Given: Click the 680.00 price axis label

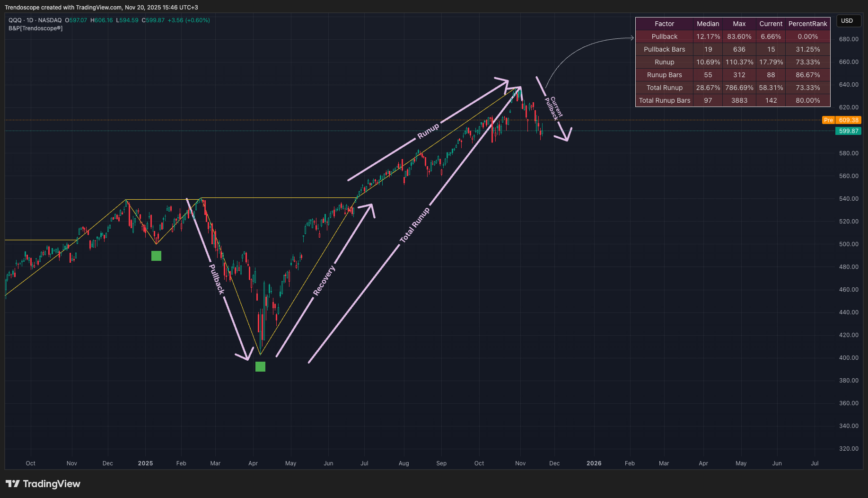Looking at the screenshot, I should pyautogui.click(x=849, y=39).
